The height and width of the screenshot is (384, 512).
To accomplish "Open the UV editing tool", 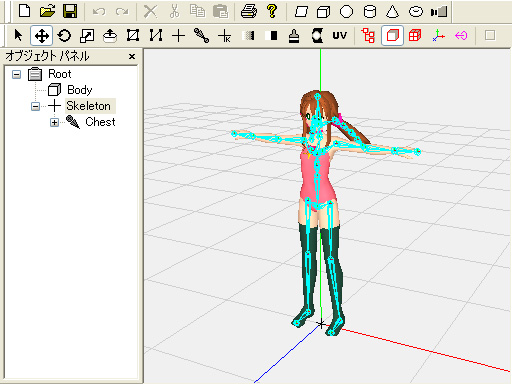I will pos(340,35).
